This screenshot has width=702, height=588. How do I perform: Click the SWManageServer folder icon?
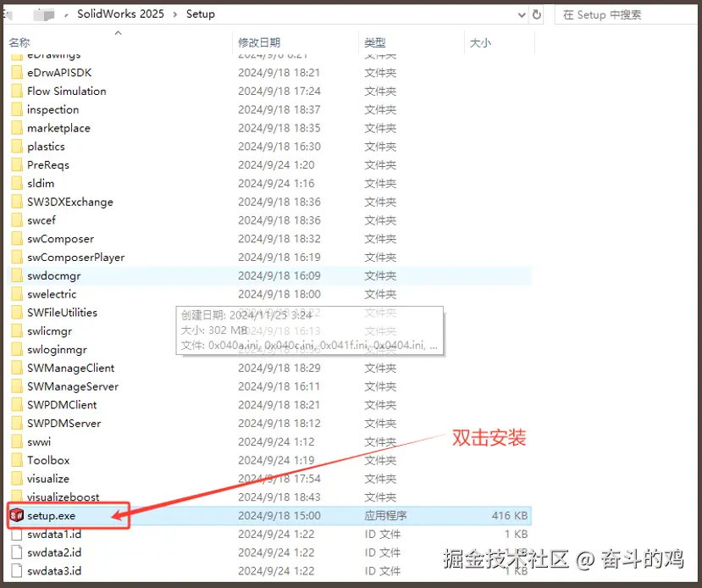17,386
